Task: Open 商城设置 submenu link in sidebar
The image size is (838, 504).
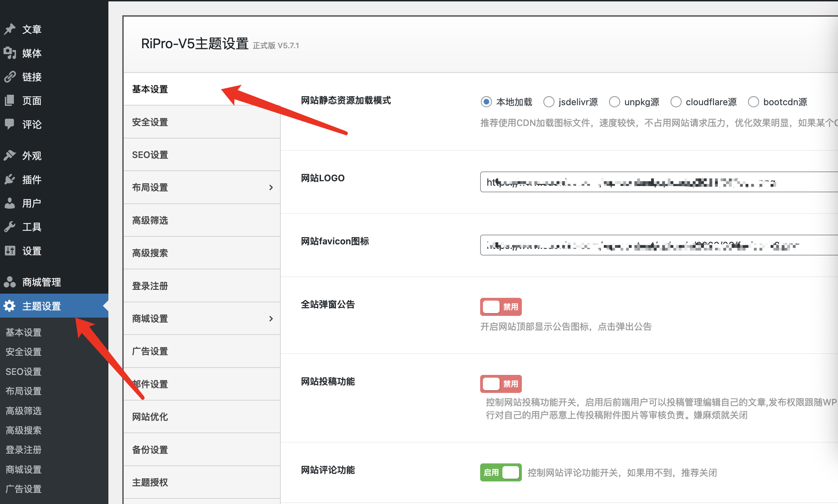Action: (24, 469)
